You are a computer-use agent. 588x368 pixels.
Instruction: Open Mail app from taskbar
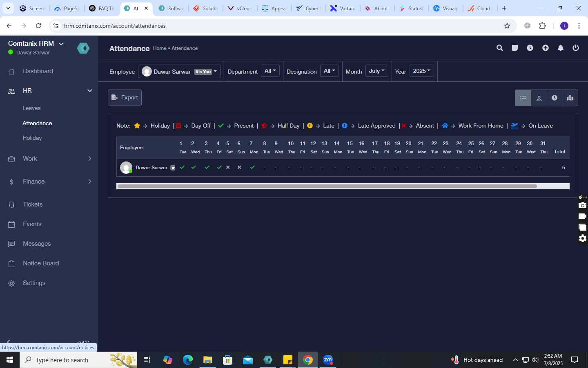(x=247, y=360)
